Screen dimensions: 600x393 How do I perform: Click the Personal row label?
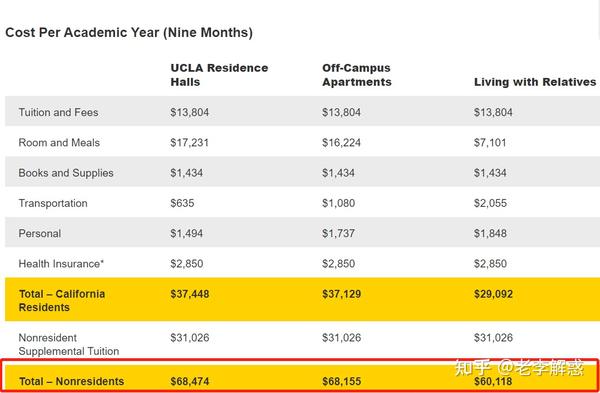click(40, 233)
